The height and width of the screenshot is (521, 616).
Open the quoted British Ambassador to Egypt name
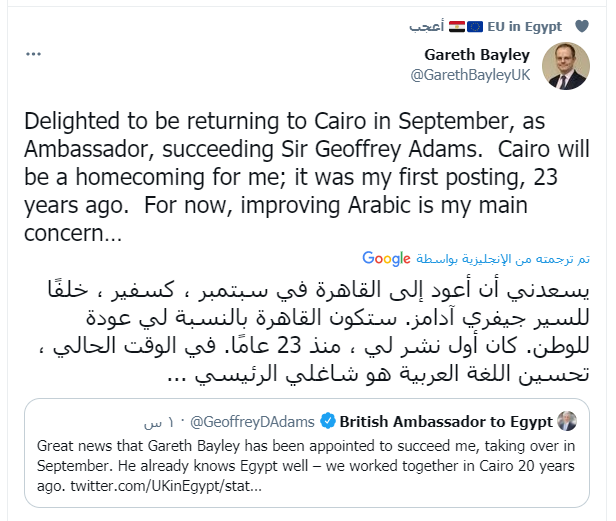447,419
